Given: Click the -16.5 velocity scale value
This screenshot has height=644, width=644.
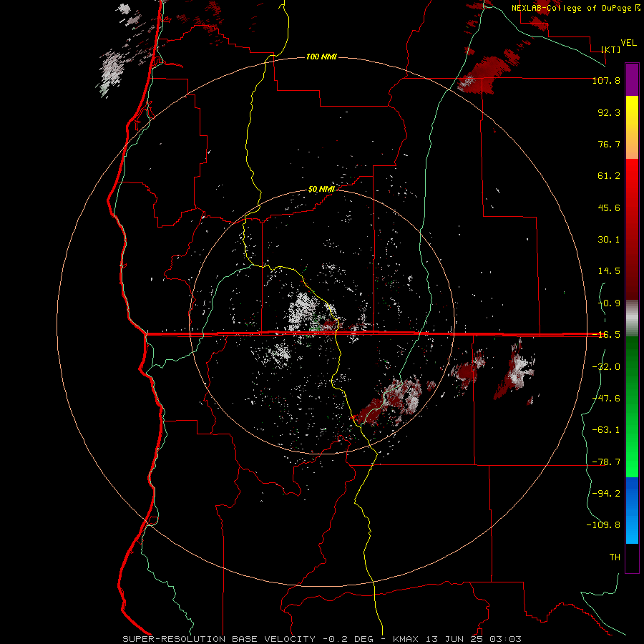Looking at the screenshot, I should pyautogui.click(x=606, y=335).
